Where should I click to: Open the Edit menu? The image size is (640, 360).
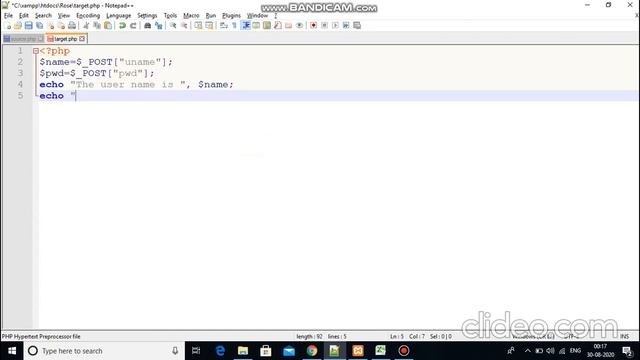pos(24,16)
